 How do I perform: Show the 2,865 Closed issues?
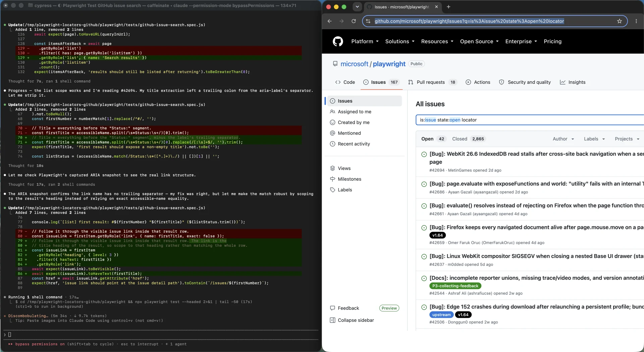469,139
